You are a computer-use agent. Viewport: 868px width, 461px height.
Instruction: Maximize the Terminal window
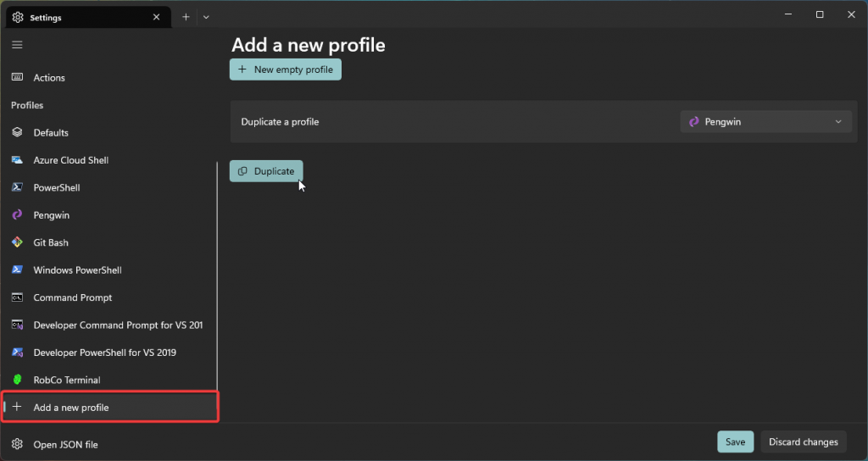[x=820, y=15]
